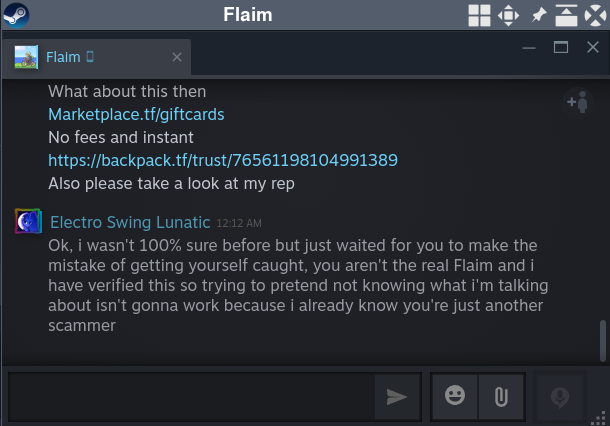Viewport: 610px width, 426px height.
Task: Click the Electro Swing Lunatic username
Action: (130, 222)
